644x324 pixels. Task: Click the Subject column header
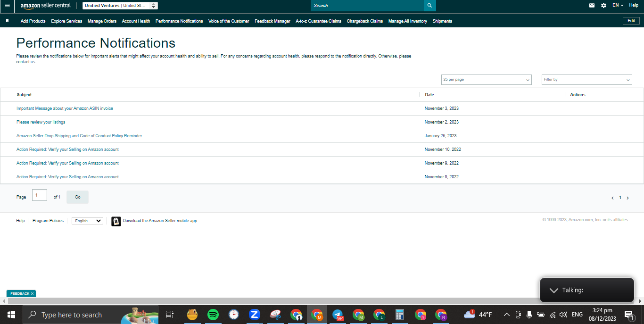tap(25, 95)
